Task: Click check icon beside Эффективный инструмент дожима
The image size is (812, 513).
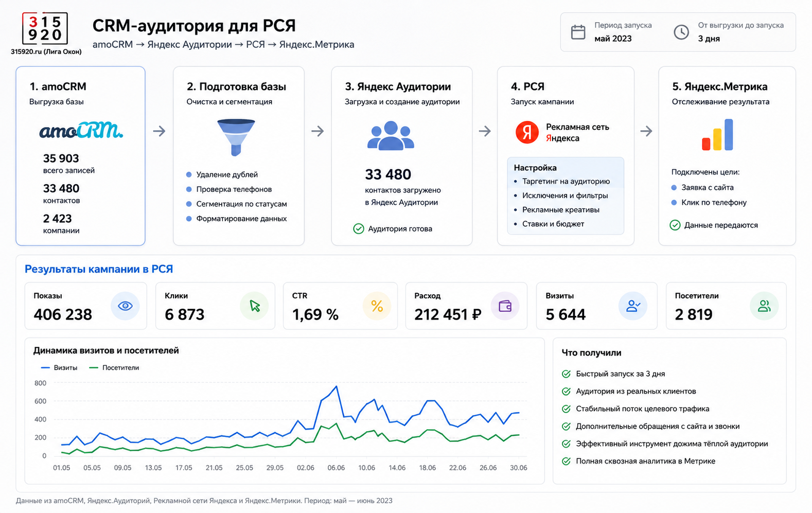Action: (566, 444)
